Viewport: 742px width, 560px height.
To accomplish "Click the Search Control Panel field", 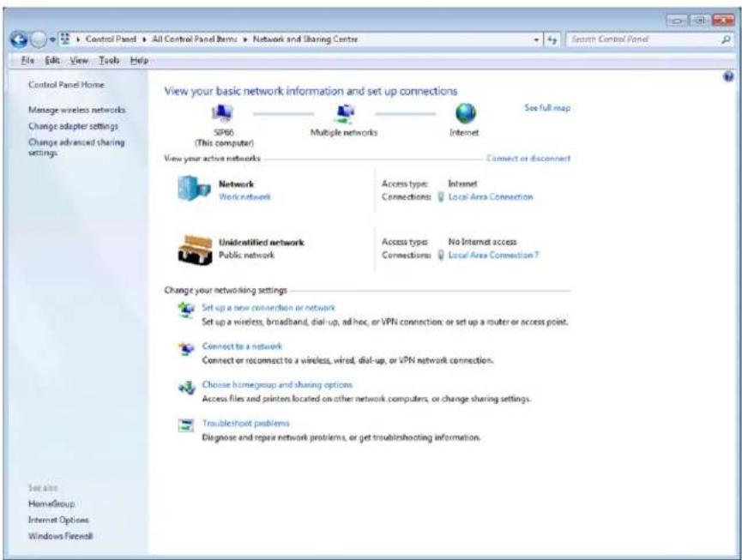I will pos(643,39).
